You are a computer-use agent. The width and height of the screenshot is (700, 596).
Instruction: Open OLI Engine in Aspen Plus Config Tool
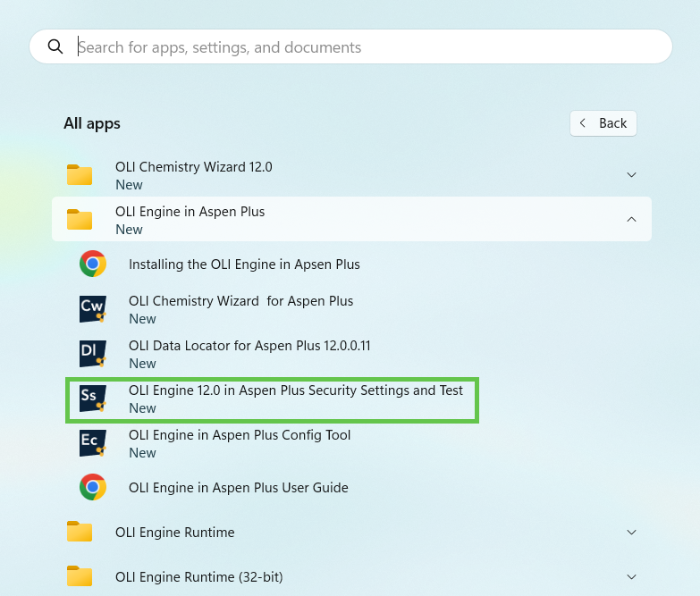(x=240, y=435)
